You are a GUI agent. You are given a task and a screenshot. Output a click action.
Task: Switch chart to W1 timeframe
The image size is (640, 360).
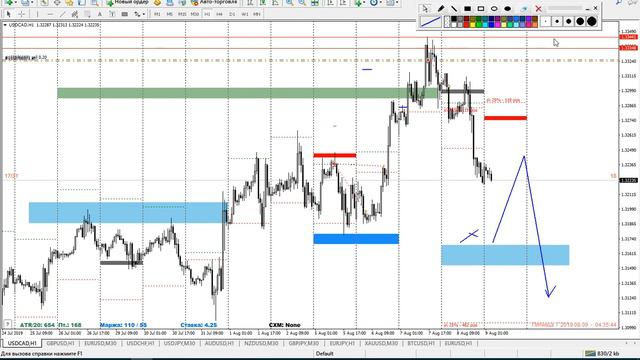coord(244,14)
